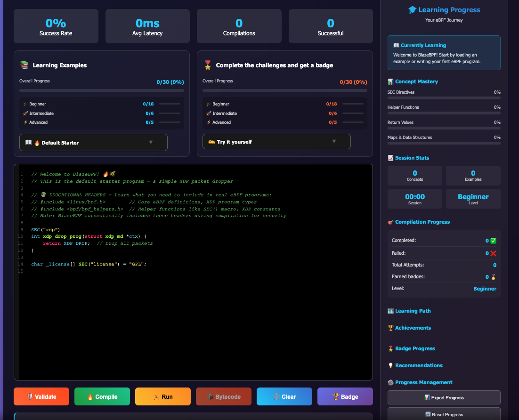Click the Default Starter dropdown arrow
Viewport: 519px width, 420px height.
pos(151,142)
